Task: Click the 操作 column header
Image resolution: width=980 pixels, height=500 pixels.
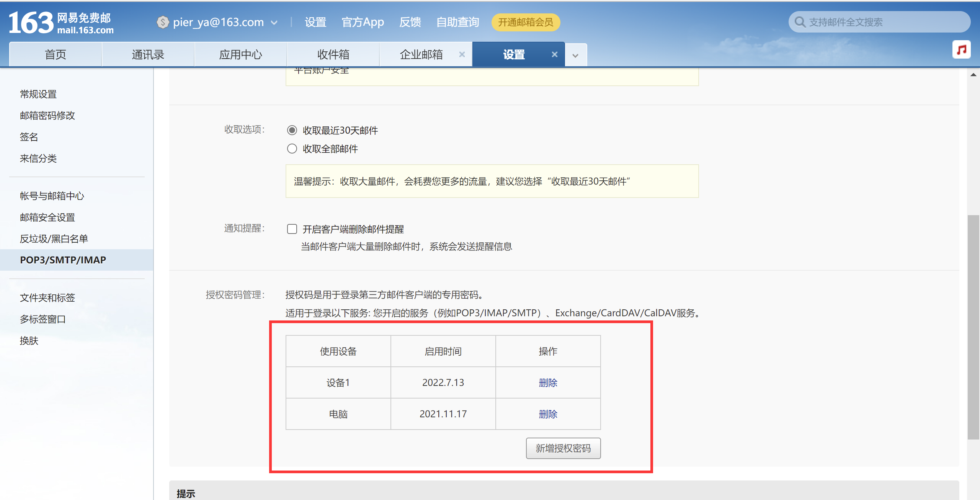Action: (548, 351)
